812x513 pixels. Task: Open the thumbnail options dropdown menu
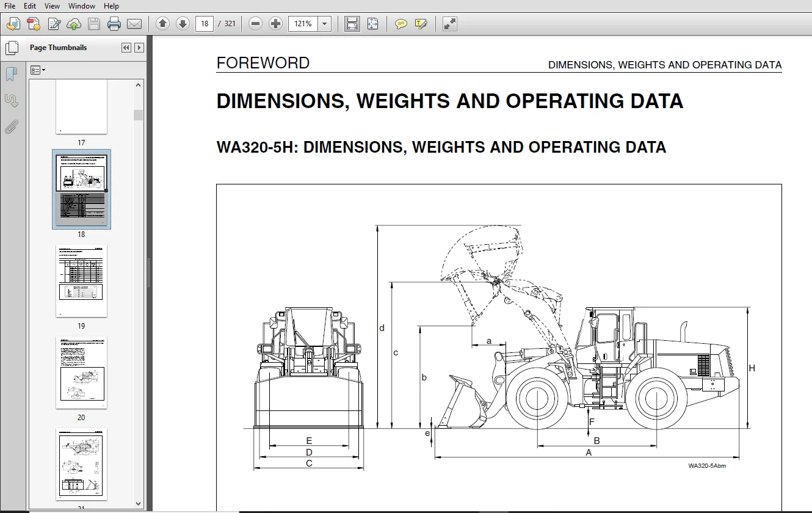click(38, 70)
